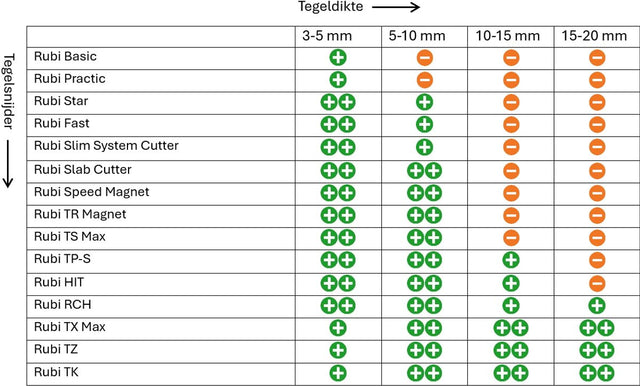Image resolution: width=640 pixels, height=386 pixels.
Task: Click the orange minus for Rubi Basic 5-10 mm
Action: (x=424, y=58)
